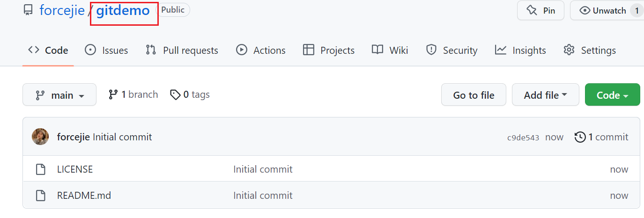
Task: Open the c9de543 commit hash link
Action: pyautogui.click(x=523, y=138)
